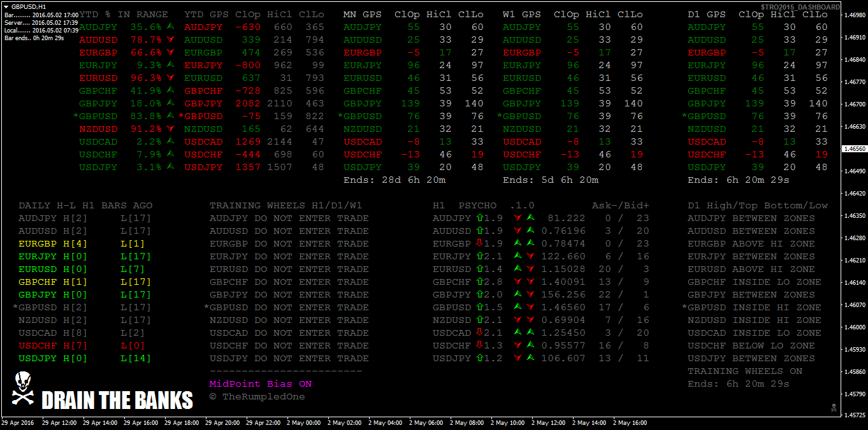The height and width of the screenshot is (430, 868).
Task: Click the red hollow arrow before USDCAD 2.1
Action: click(x=479, y=333)
